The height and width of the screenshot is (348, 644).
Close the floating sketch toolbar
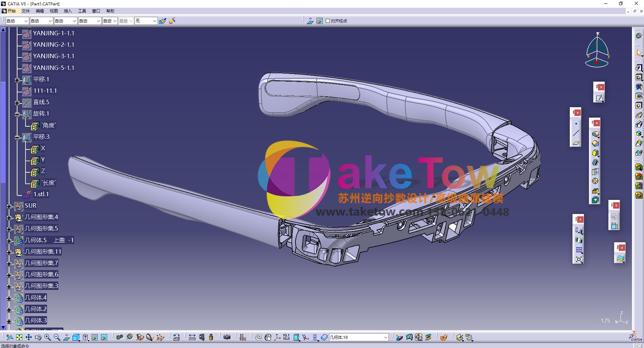(601, 87)
